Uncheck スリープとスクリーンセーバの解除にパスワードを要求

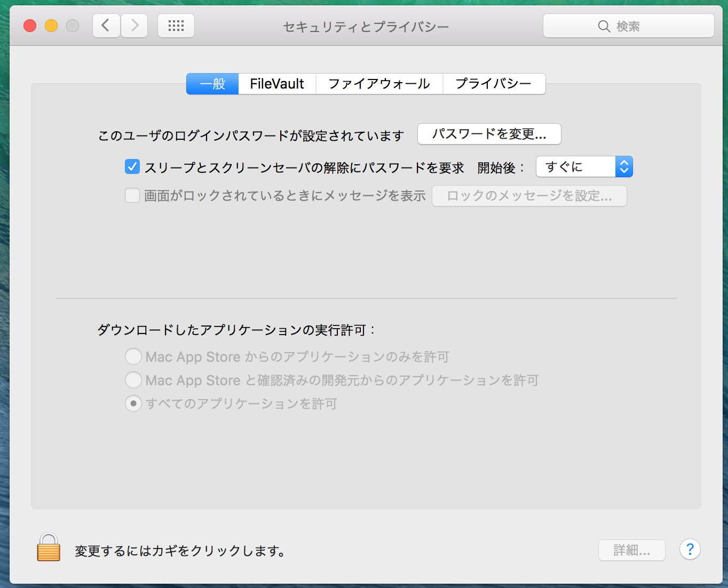[132, 167]
